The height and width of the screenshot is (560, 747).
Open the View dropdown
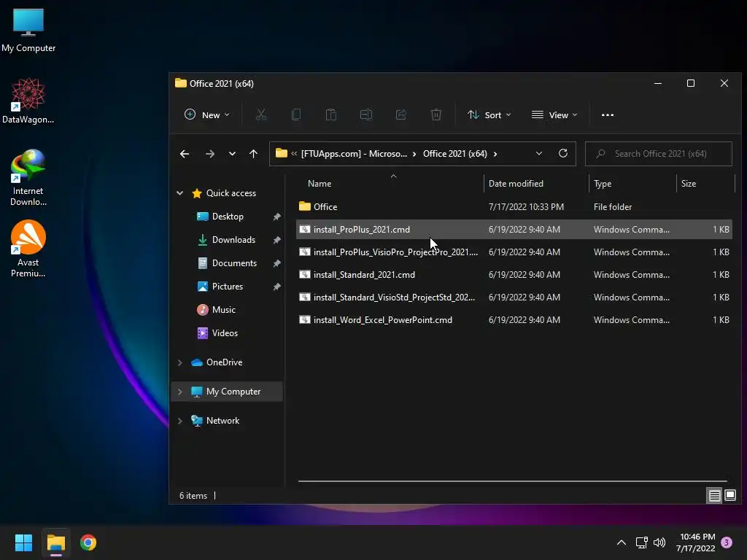click(x=554, y=114)
